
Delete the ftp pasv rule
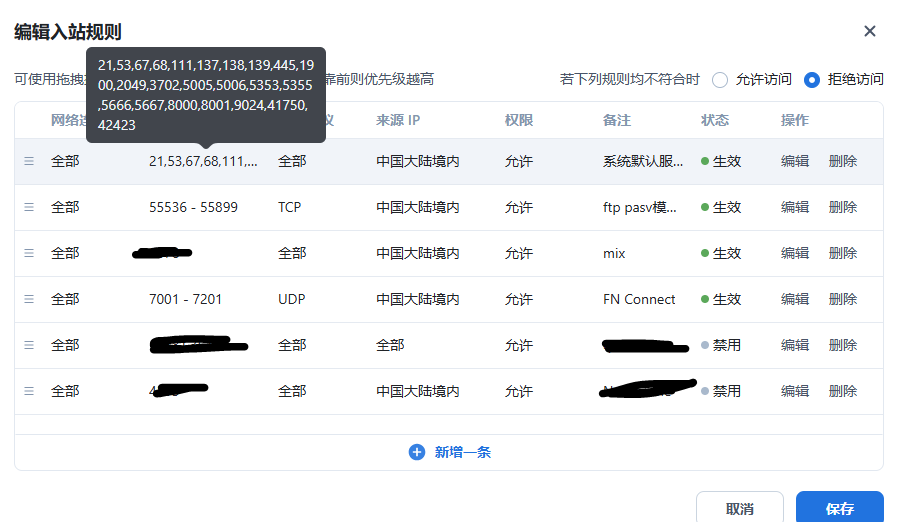[x=843, y=207]
